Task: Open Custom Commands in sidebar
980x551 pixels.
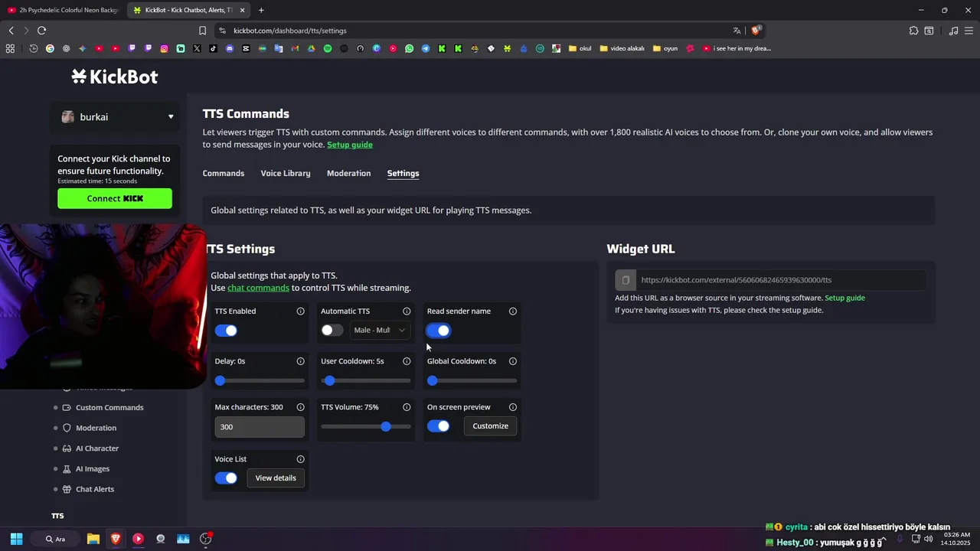Action: pos(109,408)
